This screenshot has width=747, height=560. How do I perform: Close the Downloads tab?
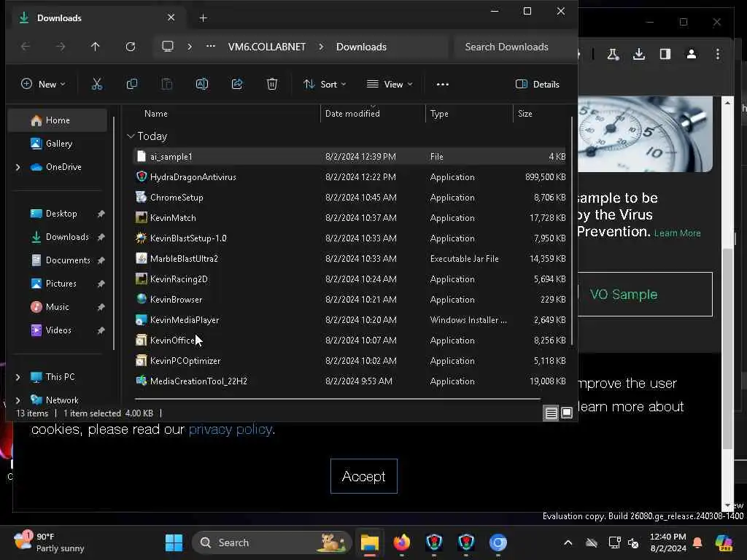(x=171, y=17)
